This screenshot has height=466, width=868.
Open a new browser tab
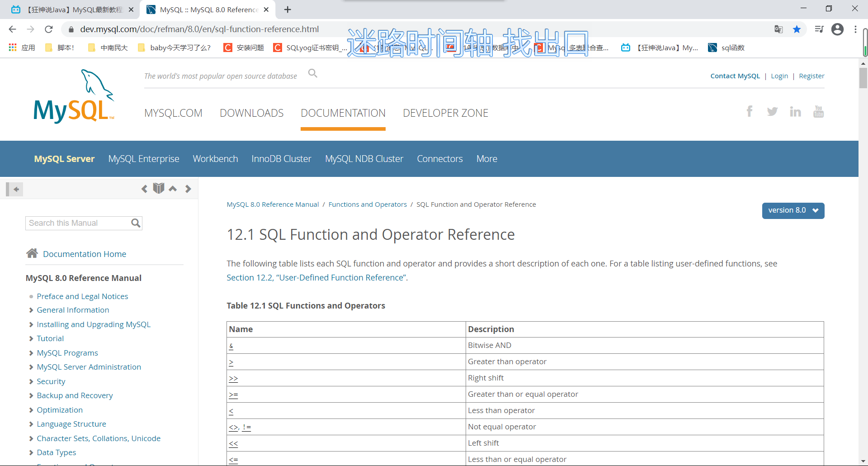pos(288,10)
